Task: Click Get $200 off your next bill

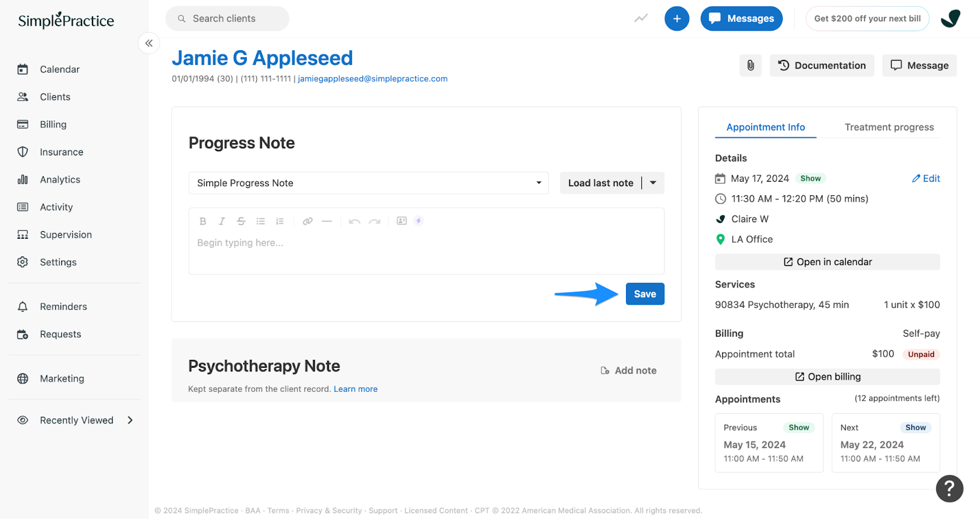Action: (x=867, y=18)
